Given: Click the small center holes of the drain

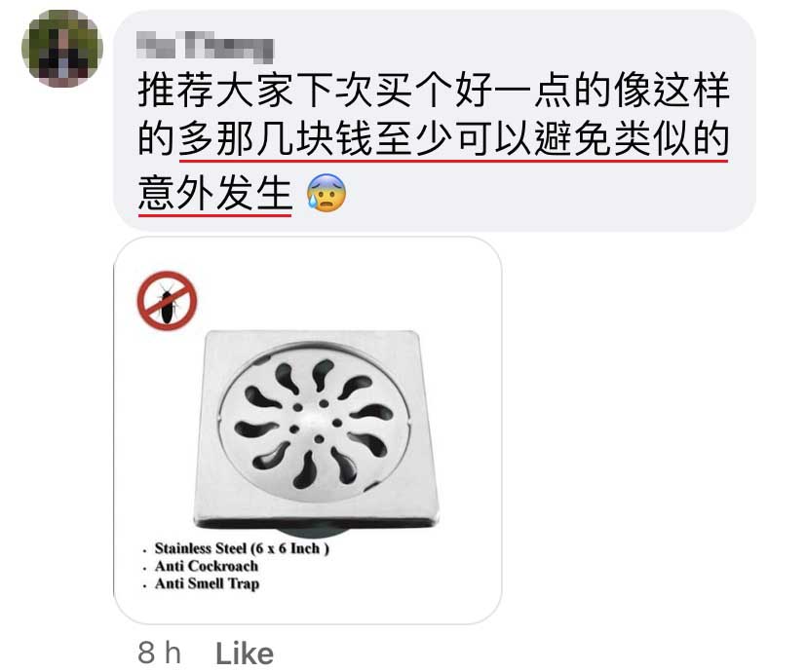Looking at the screenshot, I should pos(316,422).
